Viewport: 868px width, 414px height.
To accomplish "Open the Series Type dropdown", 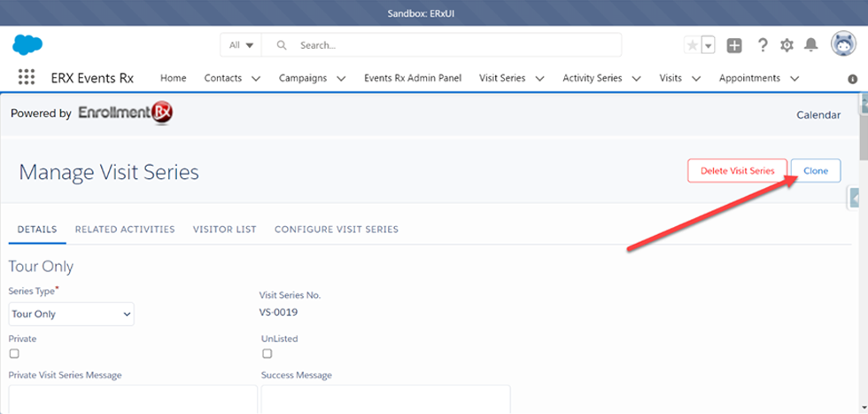I will (71, 314).
